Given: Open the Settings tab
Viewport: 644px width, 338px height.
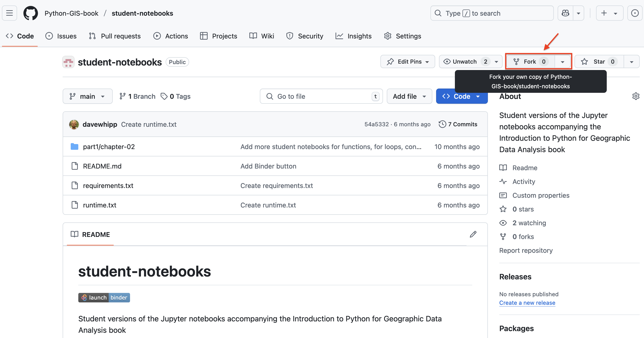Looking at the screenshot, I should click(x=402, y=36).
